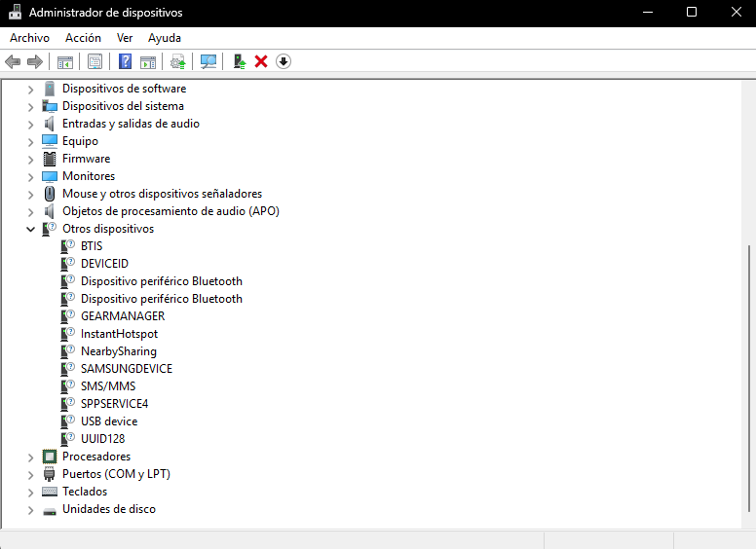The image size is (756, 549).
Task: Open the Ayuda menu
Action: (x=165, y=38)
